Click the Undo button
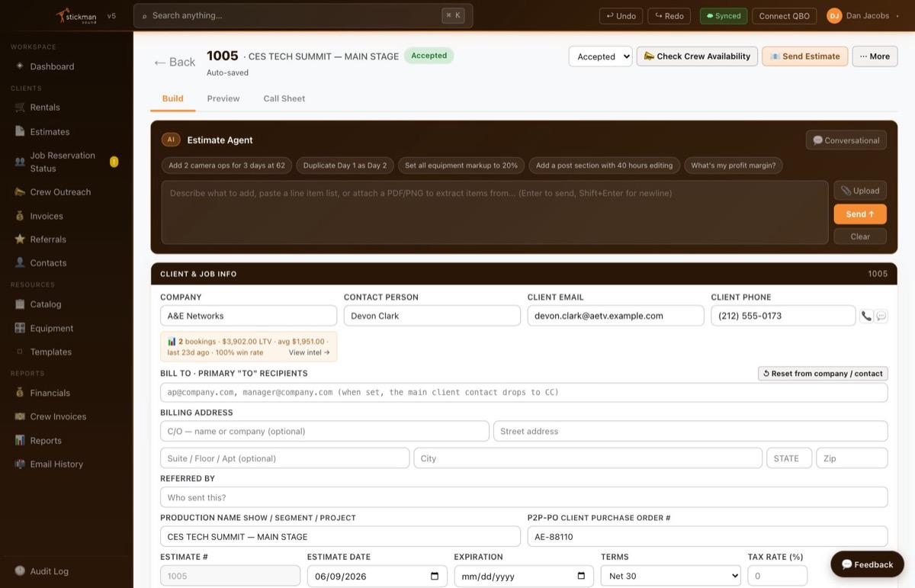The width and height of the screenshot is (915, 588). (x=621, y=15)
